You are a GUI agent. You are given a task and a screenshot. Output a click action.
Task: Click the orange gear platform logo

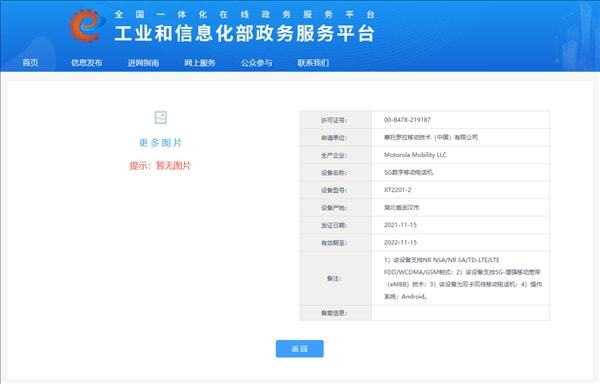point(87,26)
